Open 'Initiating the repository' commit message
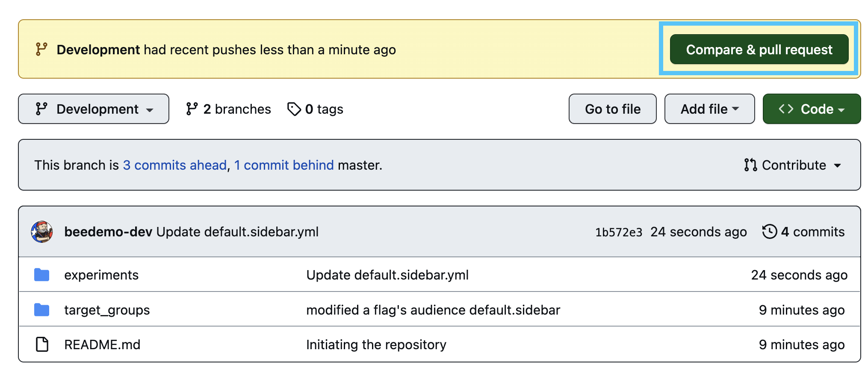The image size is (868, 371). pyautogui.click(x=376, y=344)
